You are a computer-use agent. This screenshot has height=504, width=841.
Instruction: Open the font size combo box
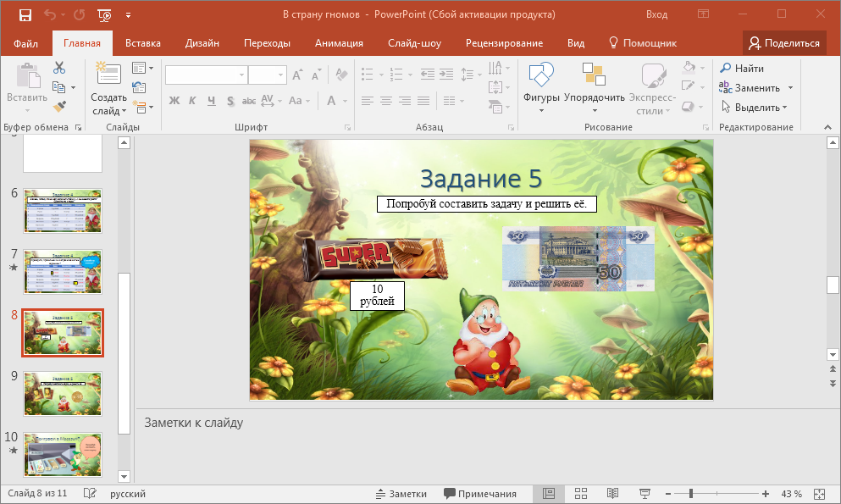point(268,75)
